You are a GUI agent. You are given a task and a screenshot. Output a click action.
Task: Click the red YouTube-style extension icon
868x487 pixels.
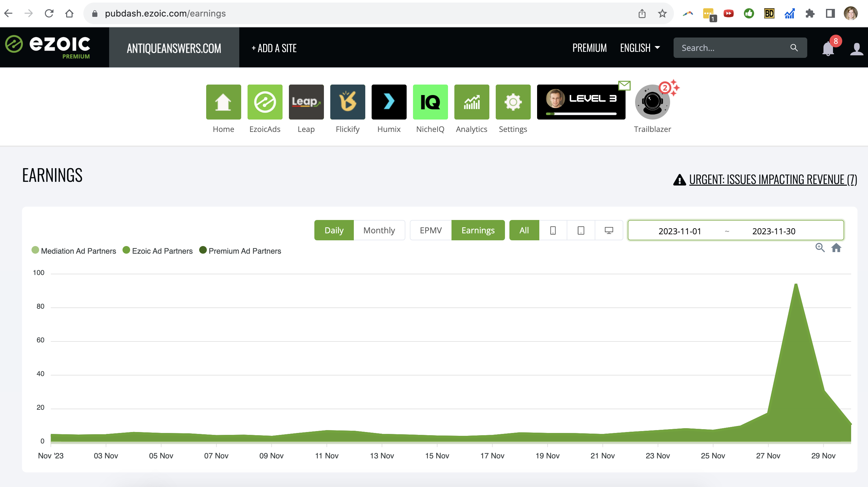click(x=729, y=13)
